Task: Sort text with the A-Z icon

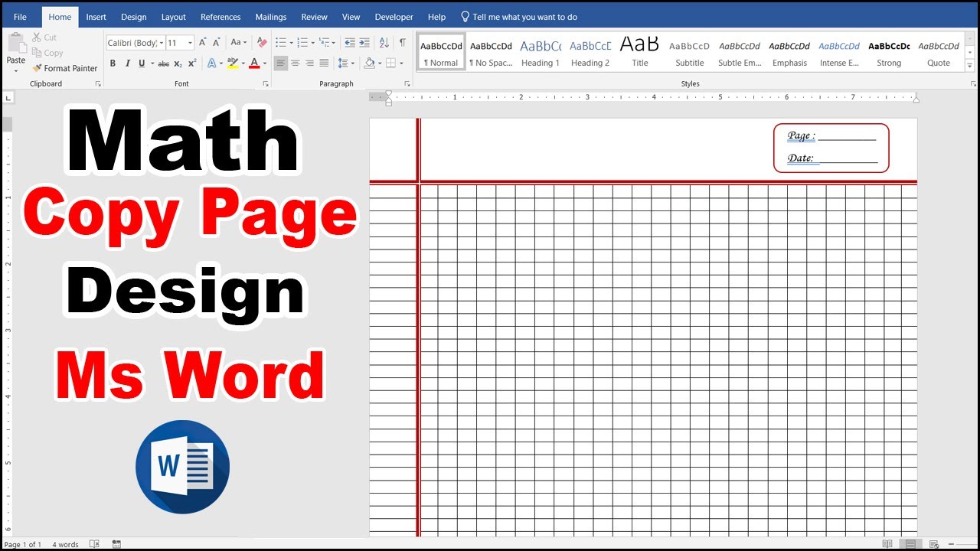Action: point(384,43)
